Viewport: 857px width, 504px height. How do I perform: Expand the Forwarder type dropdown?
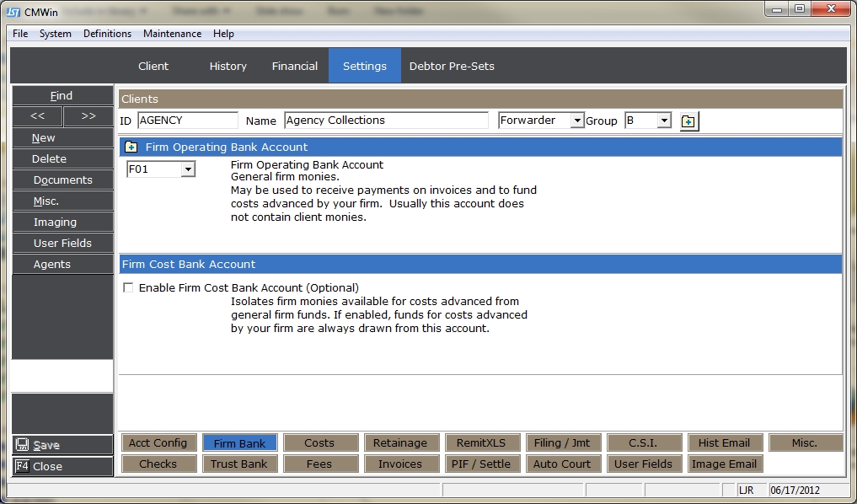577,121
